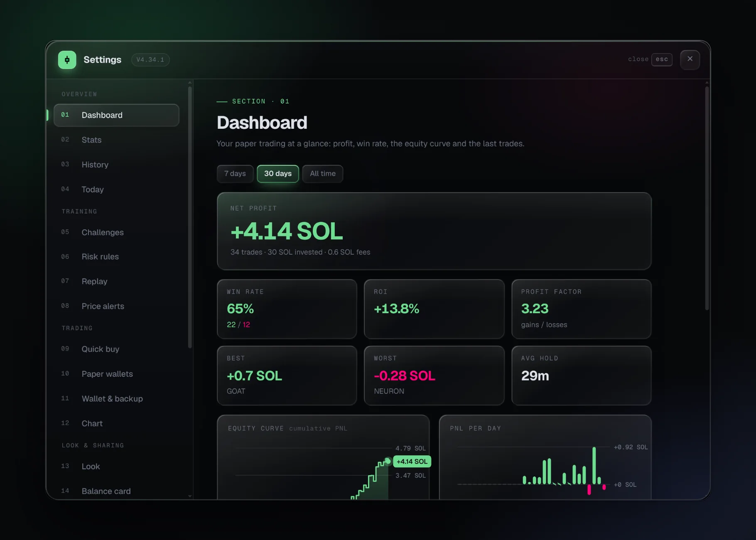Select Paper wallets in sidebar

coord(116,374)
